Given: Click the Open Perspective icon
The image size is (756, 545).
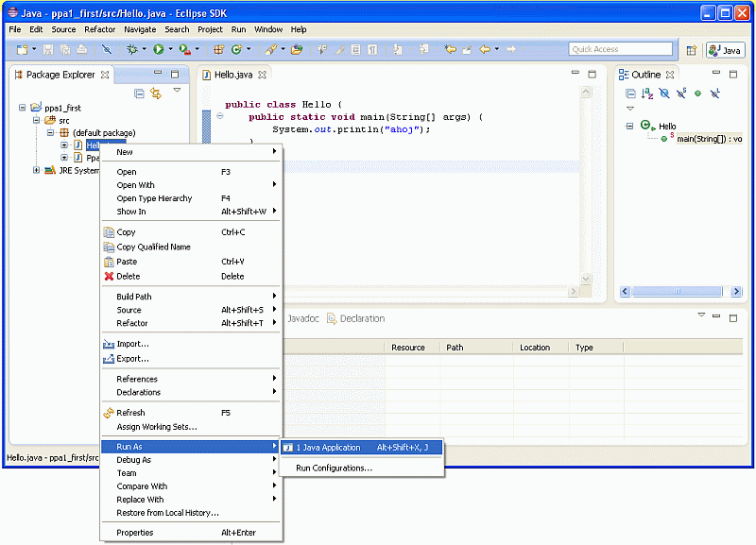Looking at the screenshot, I should pos(692,50).
